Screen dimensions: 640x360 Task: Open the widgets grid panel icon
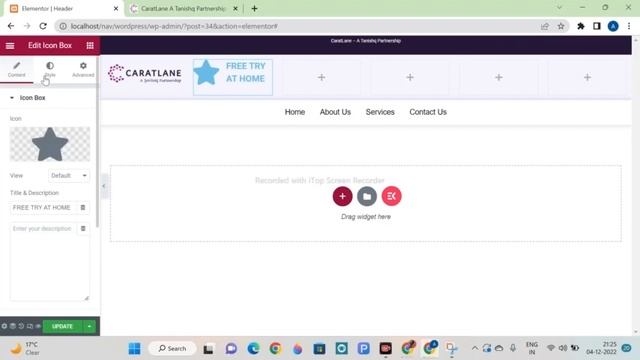pyautogui.click(x=90, y=46)
